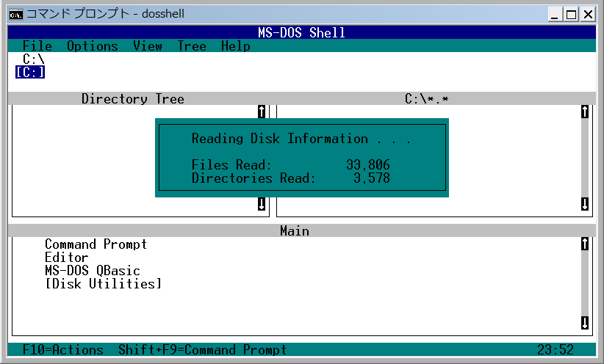Select the MS-DOS QBasic program item

click(x=93, y=270)
